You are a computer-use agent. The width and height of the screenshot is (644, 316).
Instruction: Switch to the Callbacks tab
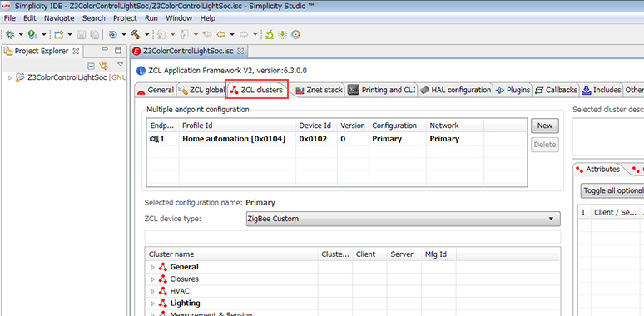pyautogui.click(x=556, y=90)
